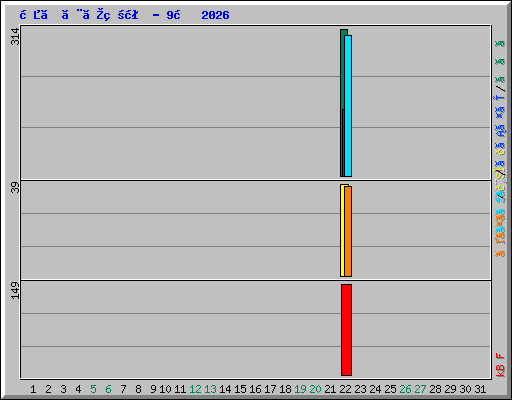Screen dimensions: 512x400
Task: Click the orange bar in the middle chart
Action: tap(348, 231)
